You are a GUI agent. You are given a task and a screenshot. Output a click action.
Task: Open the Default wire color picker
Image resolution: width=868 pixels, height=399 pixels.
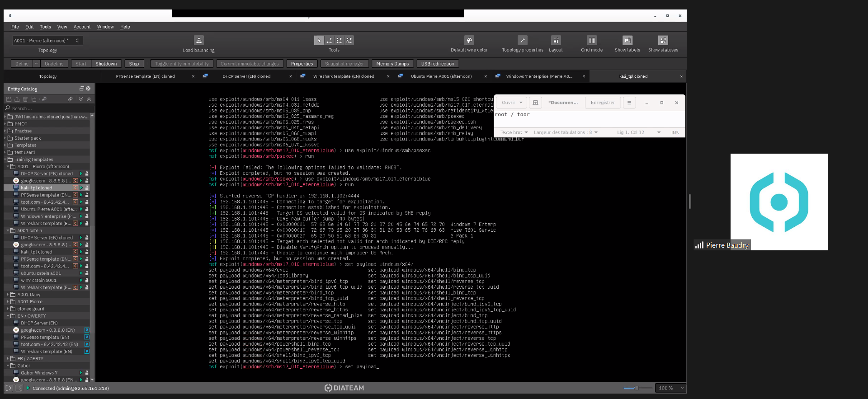469,41
